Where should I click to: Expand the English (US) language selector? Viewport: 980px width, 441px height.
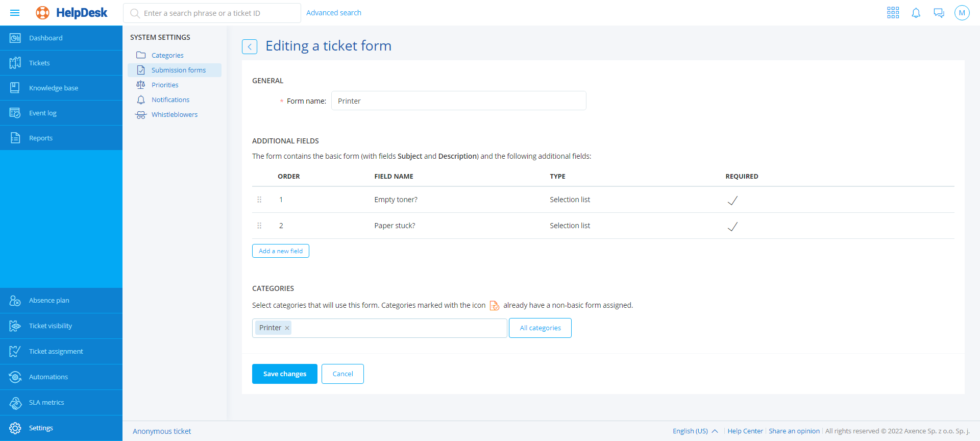(x=695, y=431)
